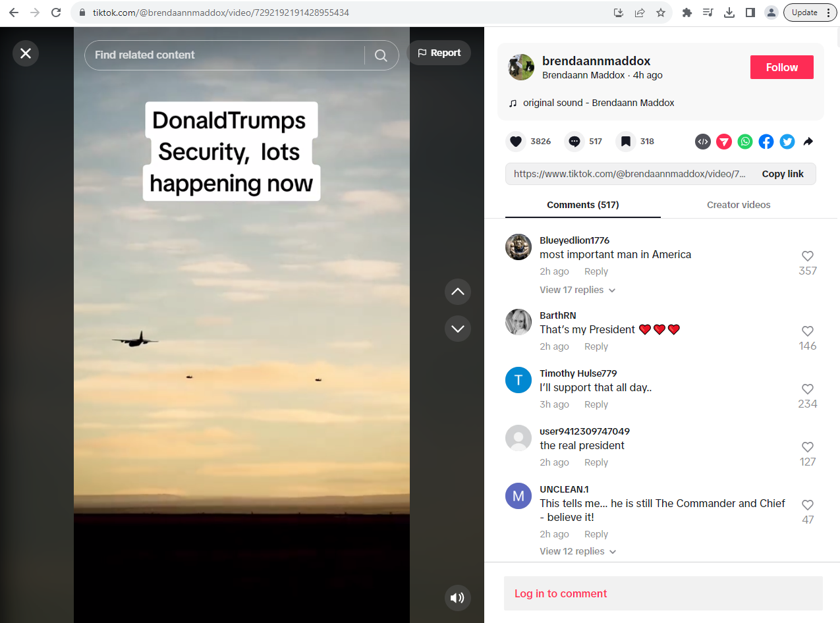Click the video like count 3826

[541, 142]
